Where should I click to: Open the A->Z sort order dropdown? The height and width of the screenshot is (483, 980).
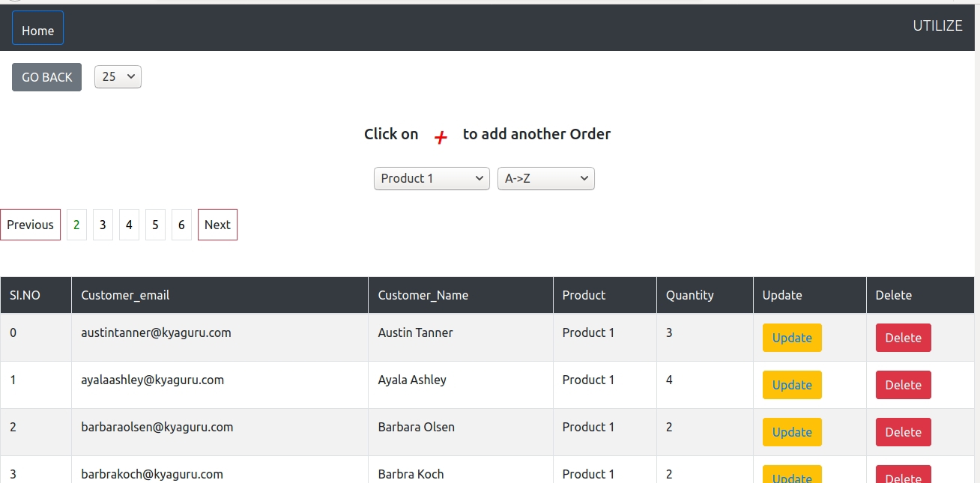pyautogui.click(x=546, y=178)
